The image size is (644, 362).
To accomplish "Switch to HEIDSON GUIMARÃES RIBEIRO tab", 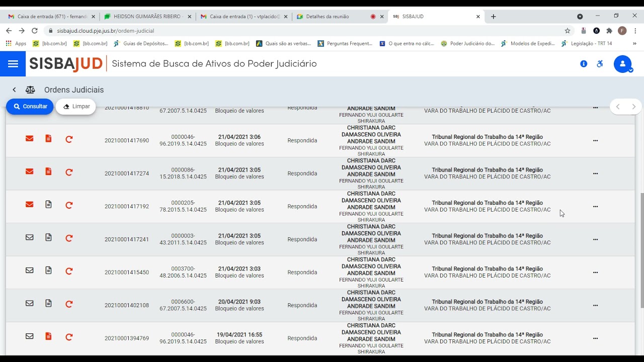I will [x=147, y=17].
